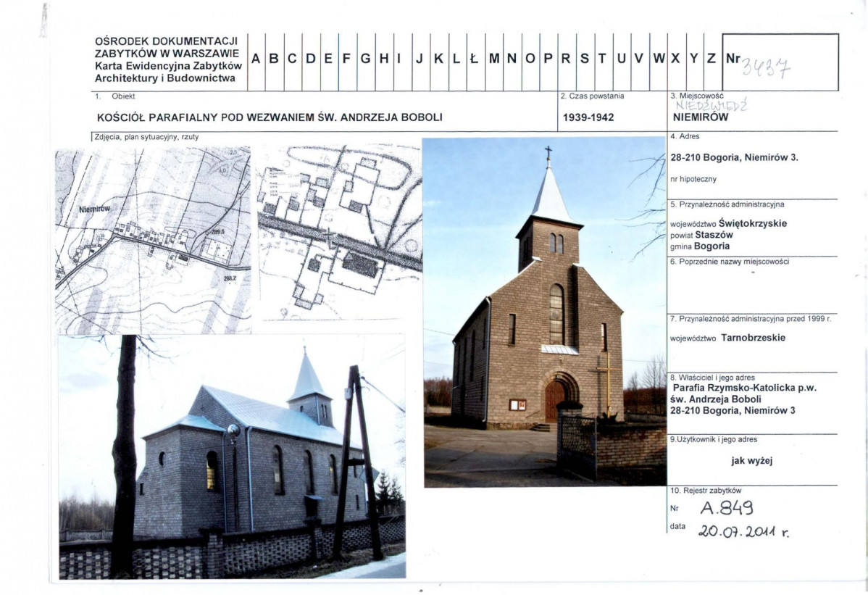Select letter K in the alphabet strip
Image resolution: width=868 pixels, height=595 pixels.
pos(439,59)
